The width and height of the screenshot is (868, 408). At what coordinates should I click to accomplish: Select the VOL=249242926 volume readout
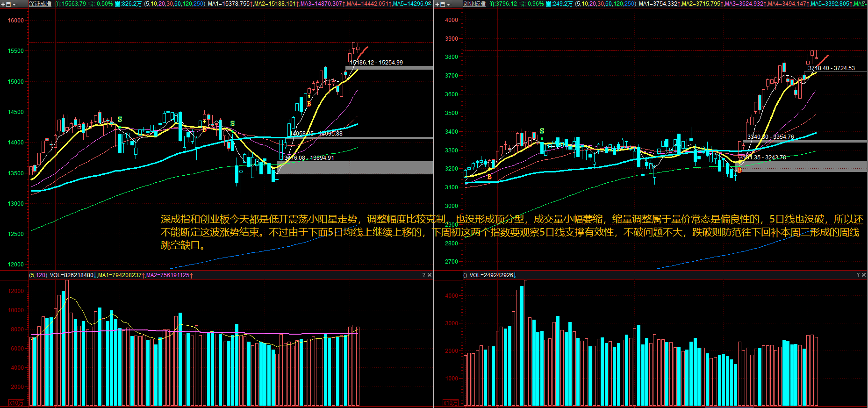point(493,275)
